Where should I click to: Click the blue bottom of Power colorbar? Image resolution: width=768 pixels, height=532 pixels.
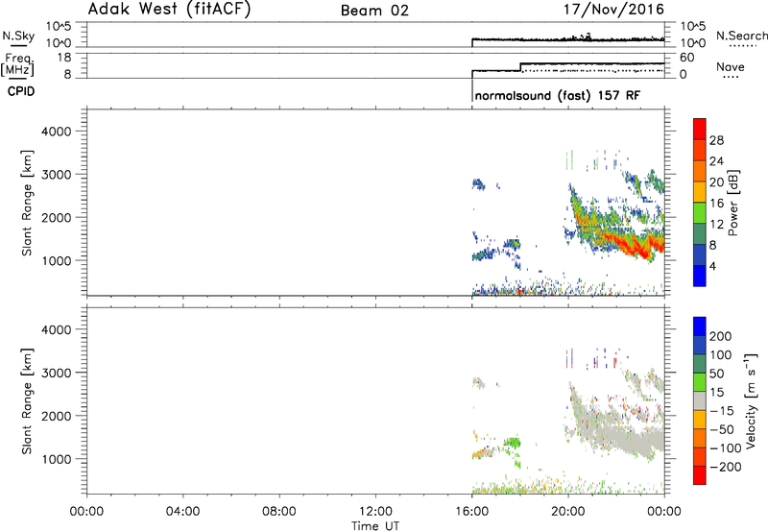700,277
